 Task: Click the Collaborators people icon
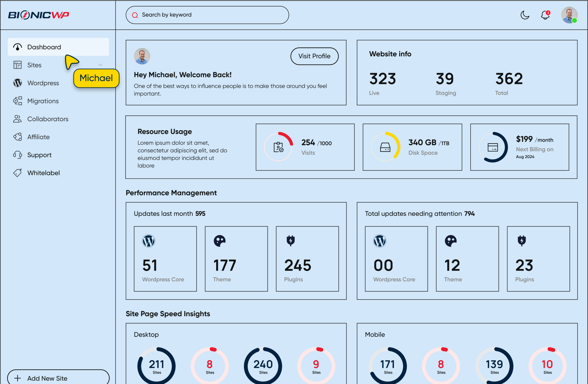pos(17,119)
